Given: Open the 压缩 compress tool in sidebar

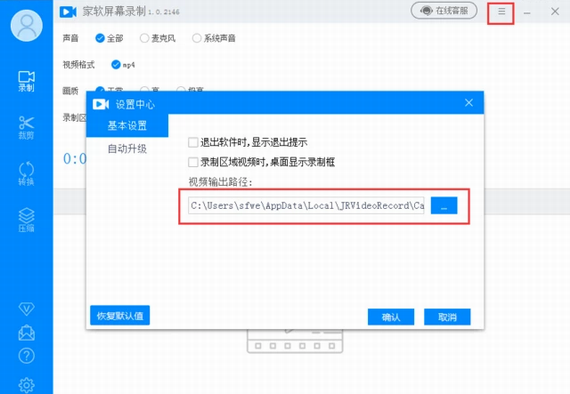Looking at the screenshot, I should point(27,220).
